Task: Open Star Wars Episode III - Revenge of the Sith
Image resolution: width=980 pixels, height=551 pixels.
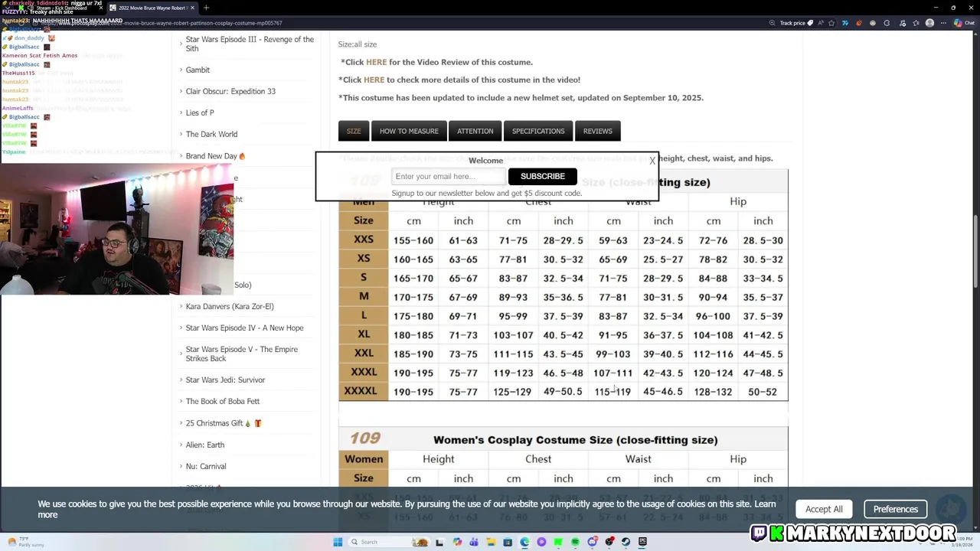Action: tap(250, 44)
